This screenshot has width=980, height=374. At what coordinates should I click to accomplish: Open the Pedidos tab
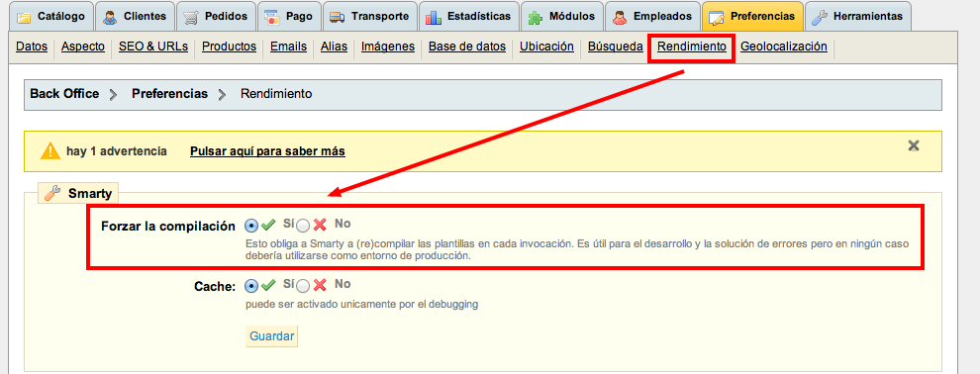(x=216, y=16)
